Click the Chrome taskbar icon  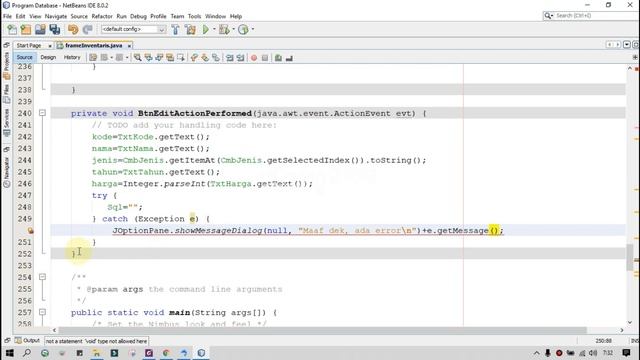[166, 353]
